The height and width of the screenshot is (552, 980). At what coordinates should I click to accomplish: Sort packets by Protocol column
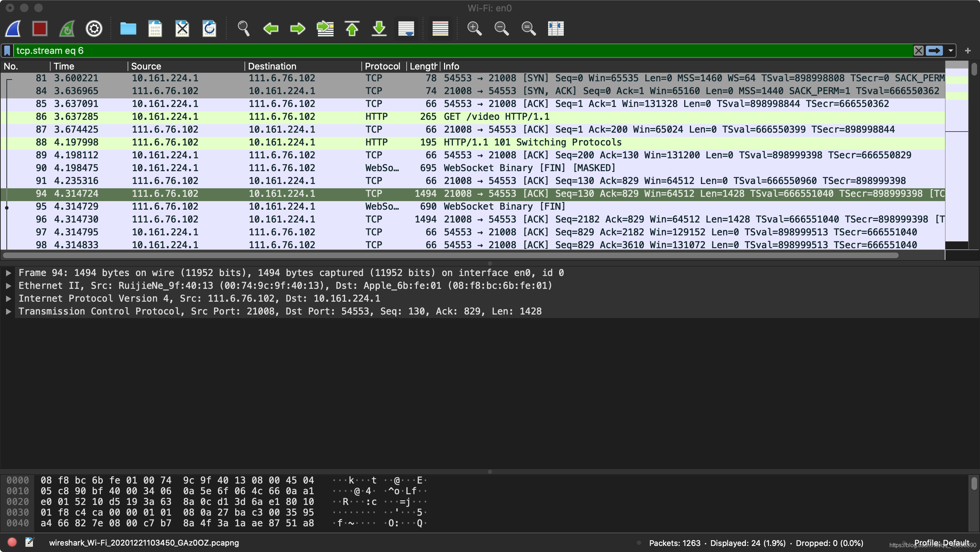(x=384, y=66)
